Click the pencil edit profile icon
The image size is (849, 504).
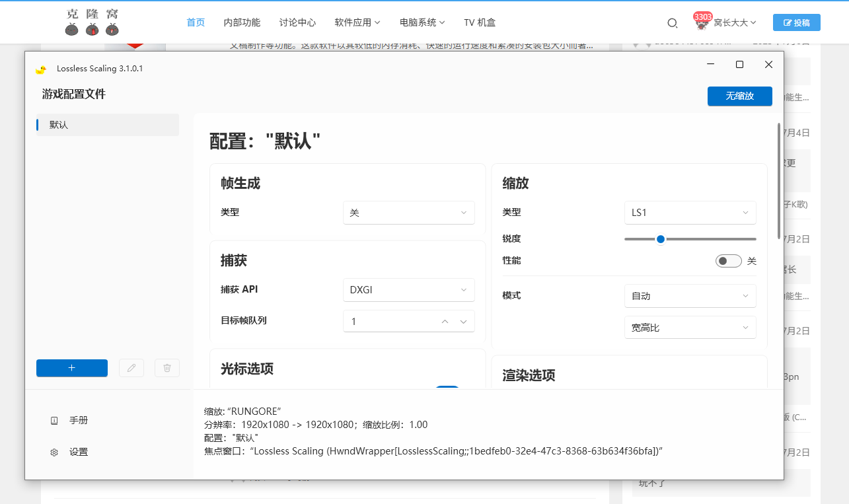pyautogui.click(x=131, y=368)
